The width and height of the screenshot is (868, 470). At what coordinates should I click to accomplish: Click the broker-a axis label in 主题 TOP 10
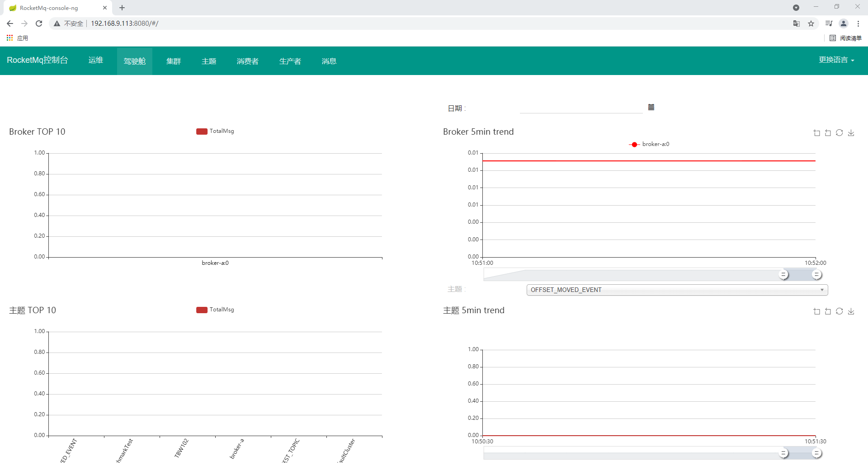[237, 449]
